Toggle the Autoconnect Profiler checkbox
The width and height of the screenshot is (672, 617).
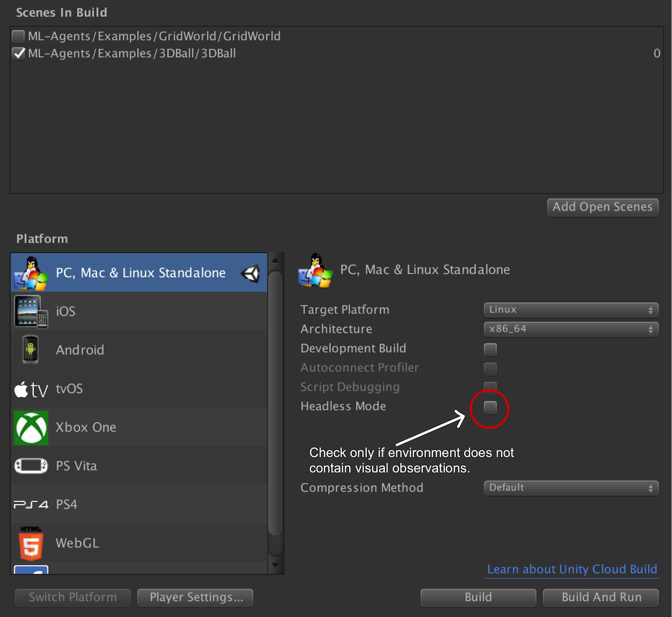coord(490,368)
